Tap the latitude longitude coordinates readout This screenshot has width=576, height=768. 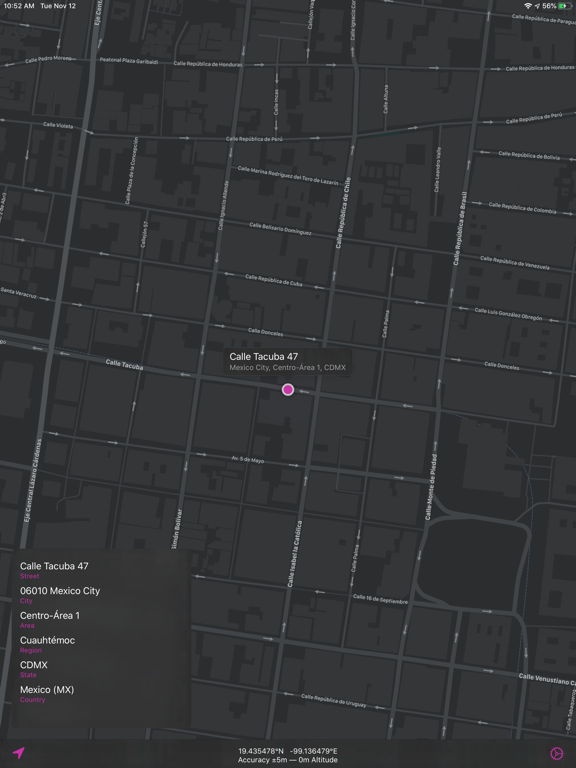click(x=288, y=751)
